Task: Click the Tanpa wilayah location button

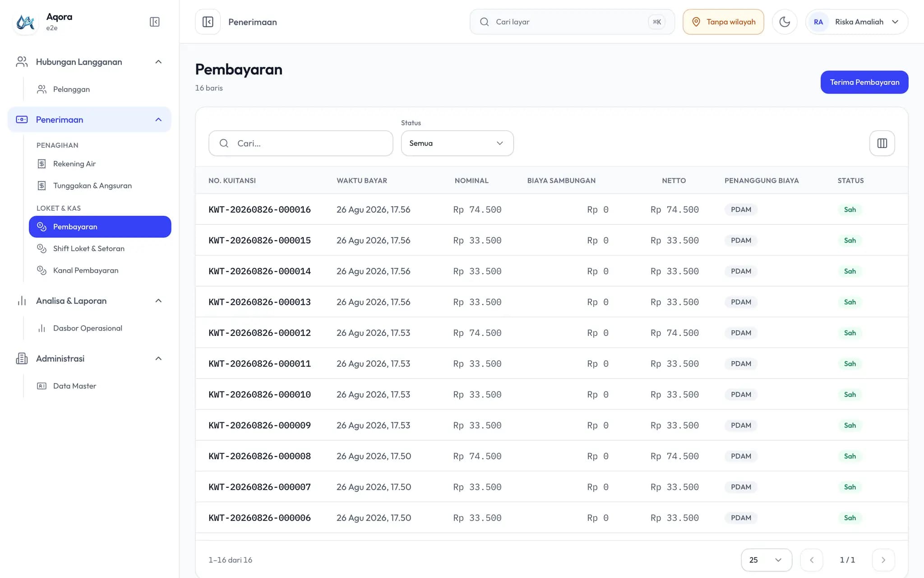Action: click(723, 22)
